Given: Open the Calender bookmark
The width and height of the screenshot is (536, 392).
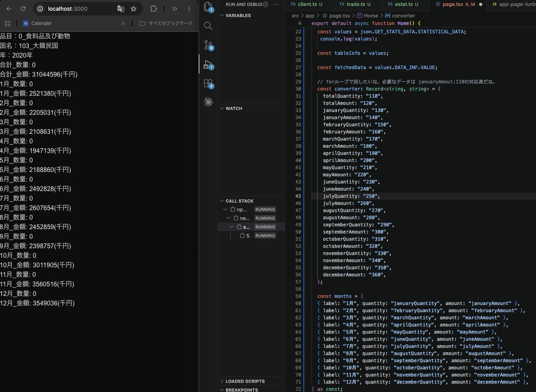Looking at the screenshot, I should coord(37,23).
